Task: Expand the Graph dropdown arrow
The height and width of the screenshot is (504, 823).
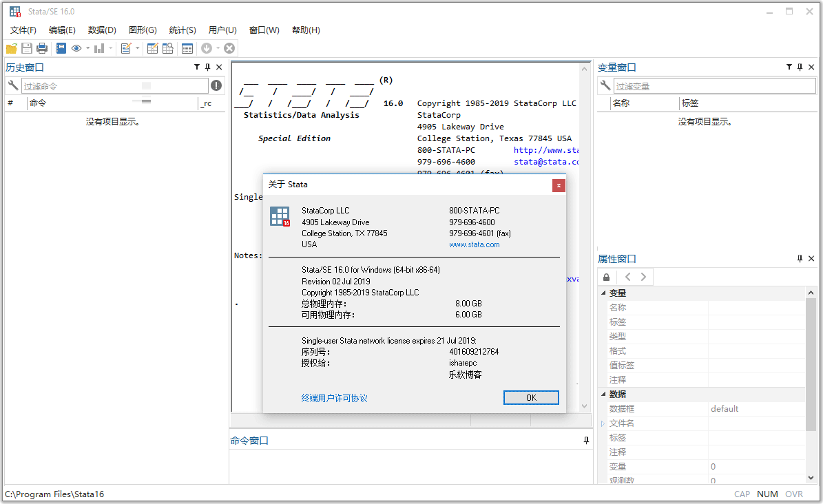Action: (111, 48)
